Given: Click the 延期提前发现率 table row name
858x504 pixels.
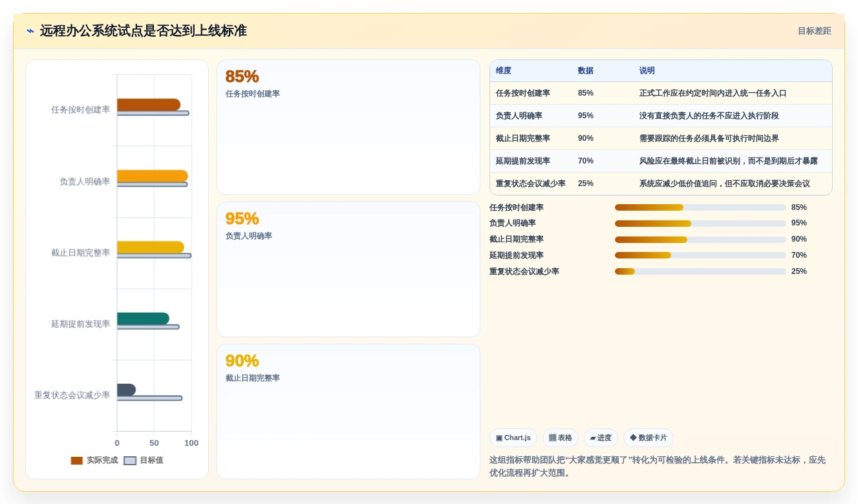Looking at the screenshot, I should click(x=523, y=161).
